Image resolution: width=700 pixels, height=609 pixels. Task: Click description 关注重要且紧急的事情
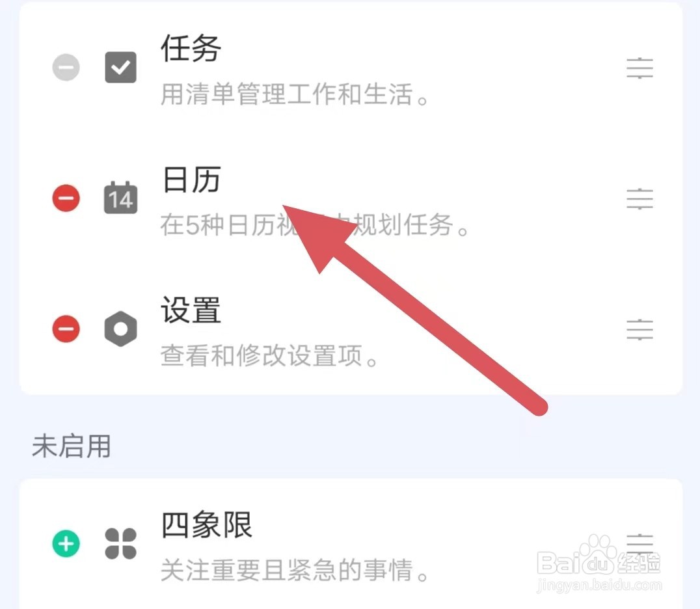pyautogui.click(x=294, y=570)
